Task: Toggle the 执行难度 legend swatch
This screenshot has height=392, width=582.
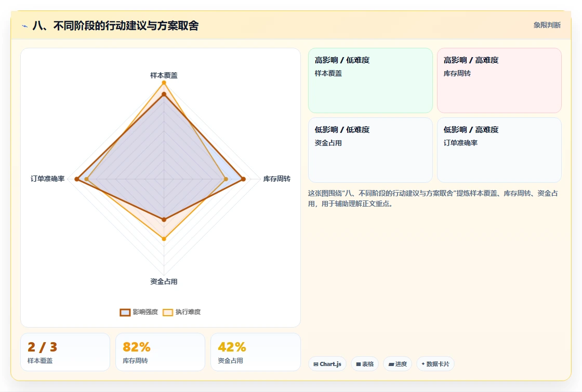Action: 168,312
